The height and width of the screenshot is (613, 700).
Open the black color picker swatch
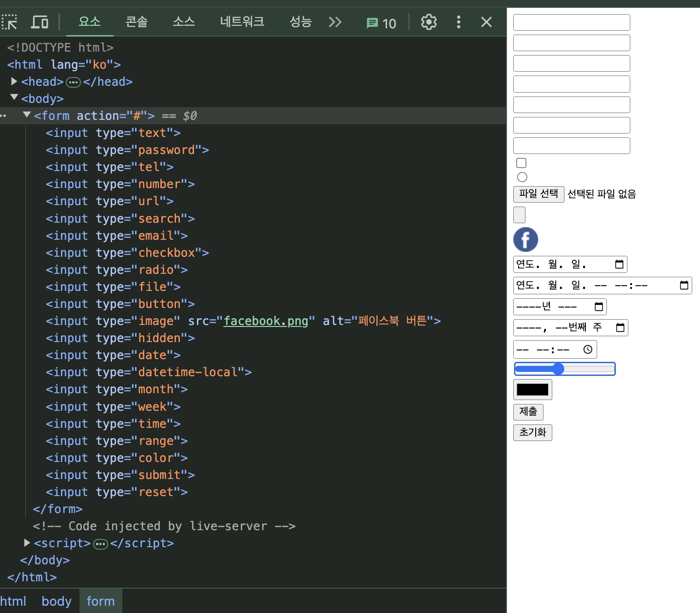click(x=532, y=389)
